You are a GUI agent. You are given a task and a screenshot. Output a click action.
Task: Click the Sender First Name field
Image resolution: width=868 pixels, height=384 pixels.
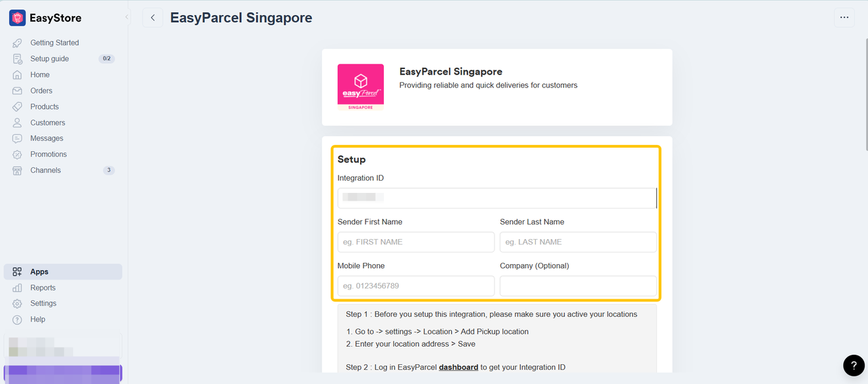416,242
